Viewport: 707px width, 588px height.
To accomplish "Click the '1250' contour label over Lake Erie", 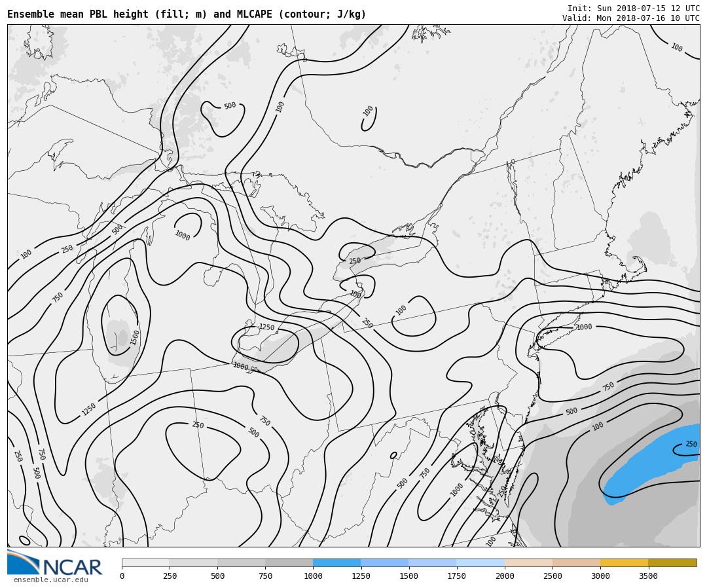I will click(x=266, y=327).
